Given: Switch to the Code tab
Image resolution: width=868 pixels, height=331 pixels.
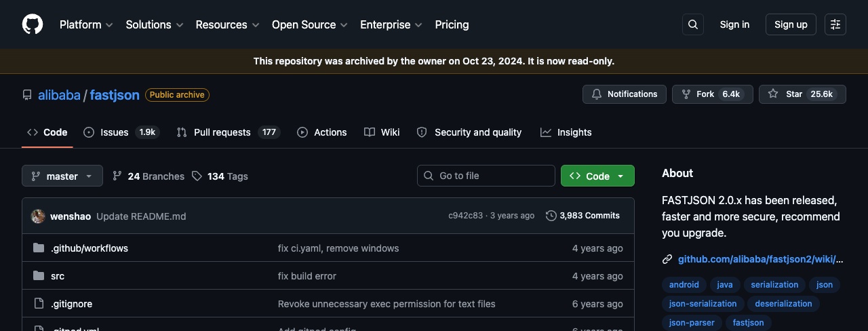Looking at the screenshot, I should coord(47,132).
